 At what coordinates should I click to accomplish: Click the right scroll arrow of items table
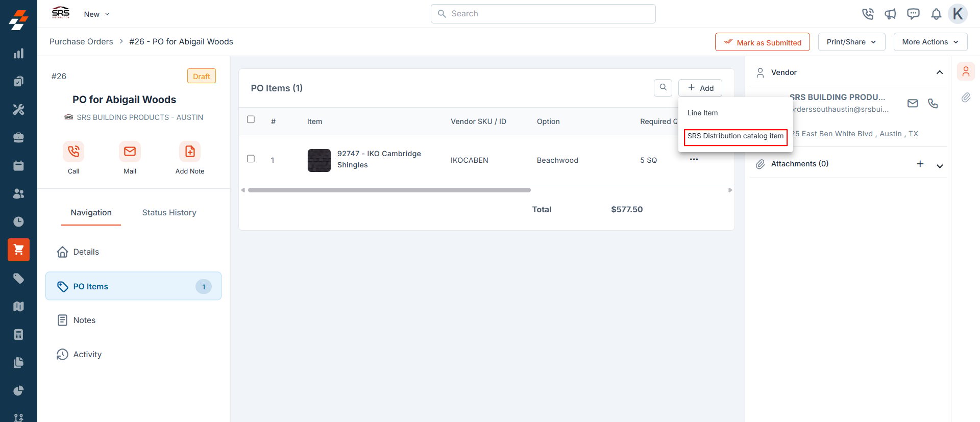click(730, 190)
